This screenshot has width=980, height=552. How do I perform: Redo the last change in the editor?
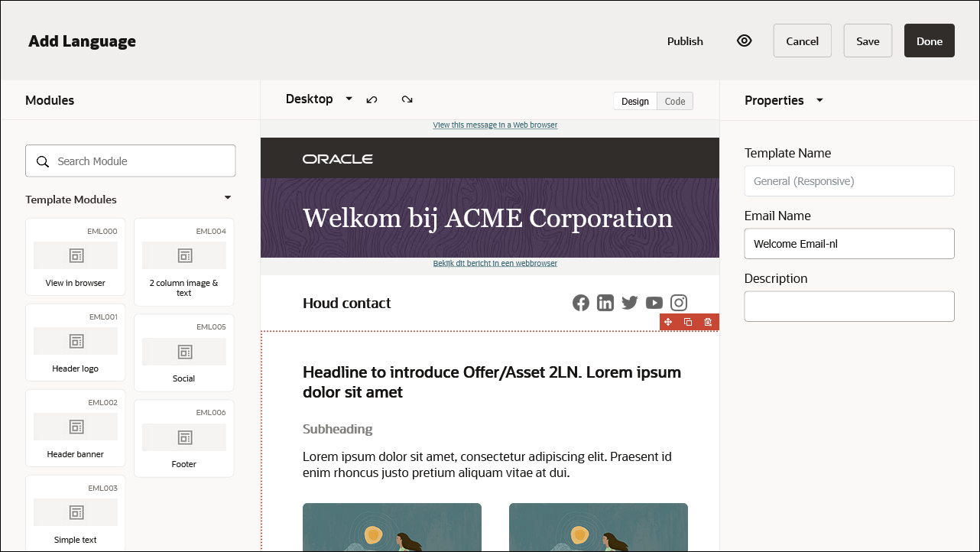coord(407,99)
